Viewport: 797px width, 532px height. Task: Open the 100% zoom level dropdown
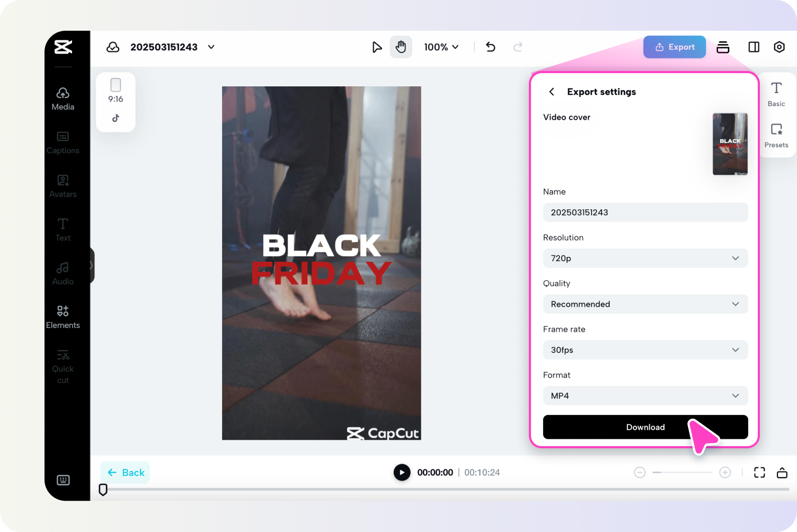(x=441, y=47)
